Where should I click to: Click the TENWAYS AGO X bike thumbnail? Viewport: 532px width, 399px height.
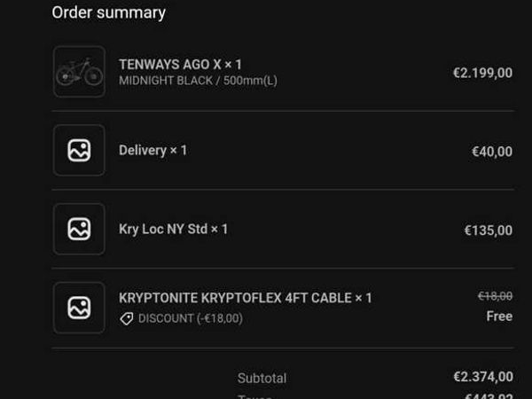[x=79, y=72]
